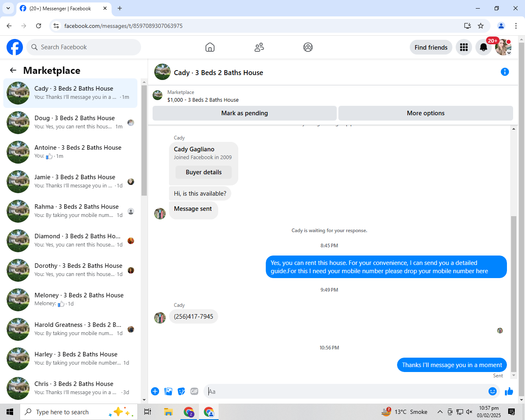Open more actions plus icon in composer
This screenshot has height=420, width=525.
click(155, 391)
